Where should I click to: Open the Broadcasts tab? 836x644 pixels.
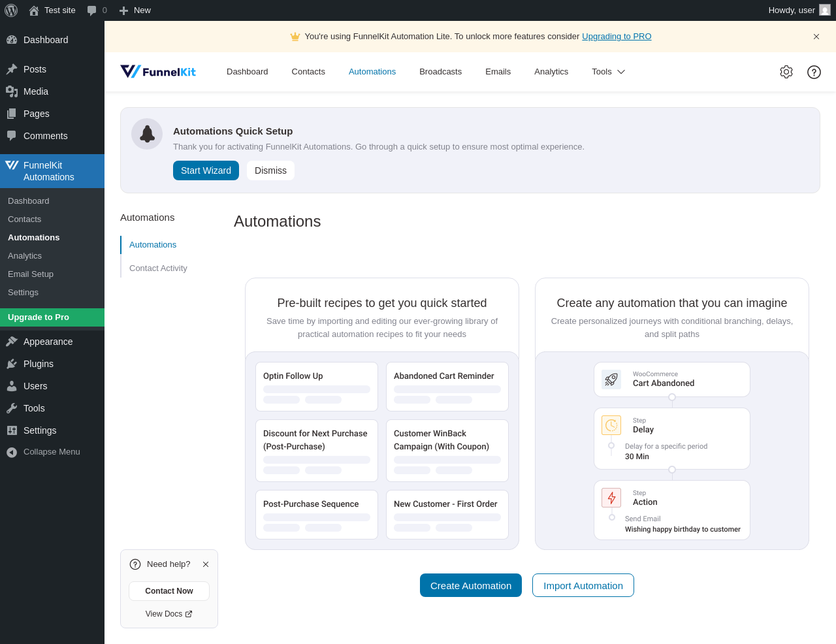click(x=441, y=72)
